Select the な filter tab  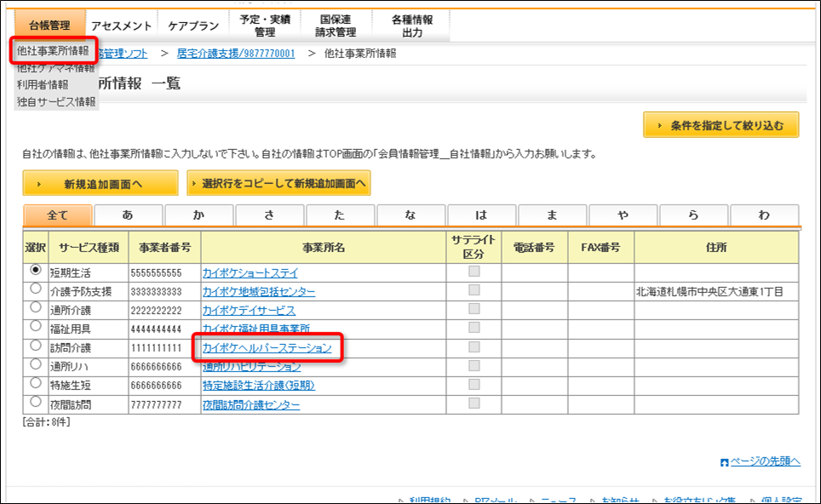[x=411, y=215]
